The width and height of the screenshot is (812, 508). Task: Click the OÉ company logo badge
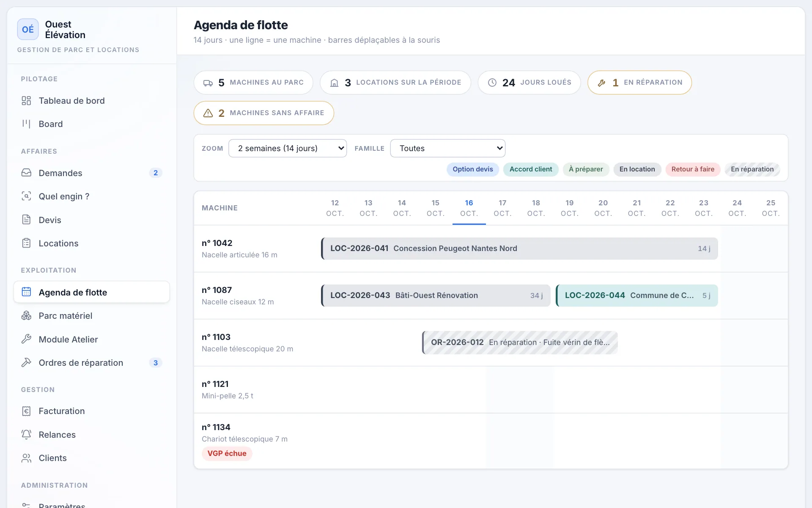(x=28, y=29)
